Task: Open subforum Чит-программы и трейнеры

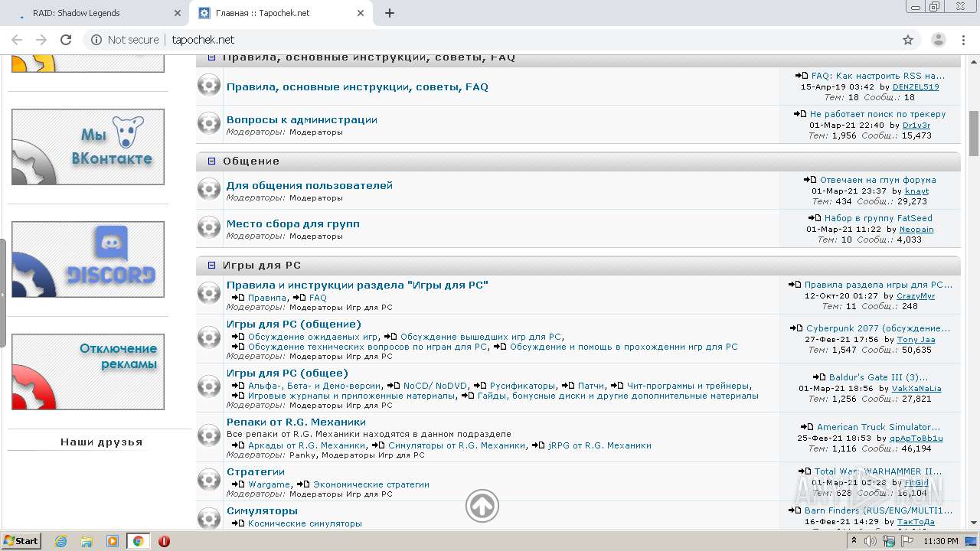Action: coord(688,386)
